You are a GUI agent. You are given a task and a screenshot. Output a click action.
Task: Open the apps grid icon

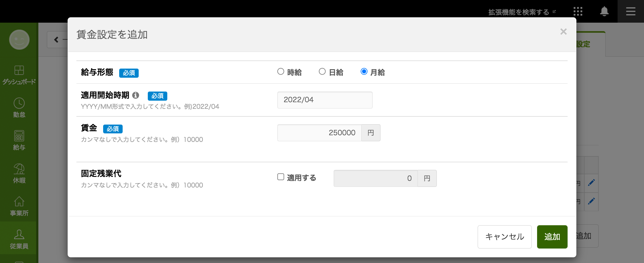tap(578, 12)
